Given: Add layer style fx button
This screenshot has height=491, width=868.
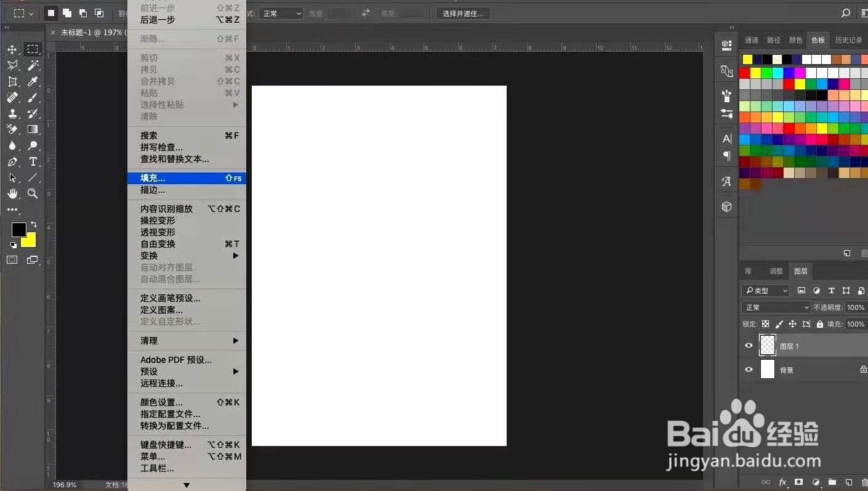Looking at the screenshot, I should pyautogui.click(x=782, y=482).
